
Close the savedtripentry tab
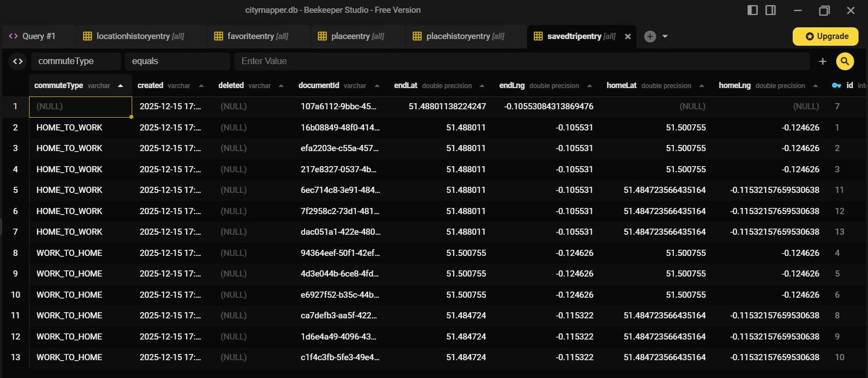pyautogui.click(x=628, y=36)
